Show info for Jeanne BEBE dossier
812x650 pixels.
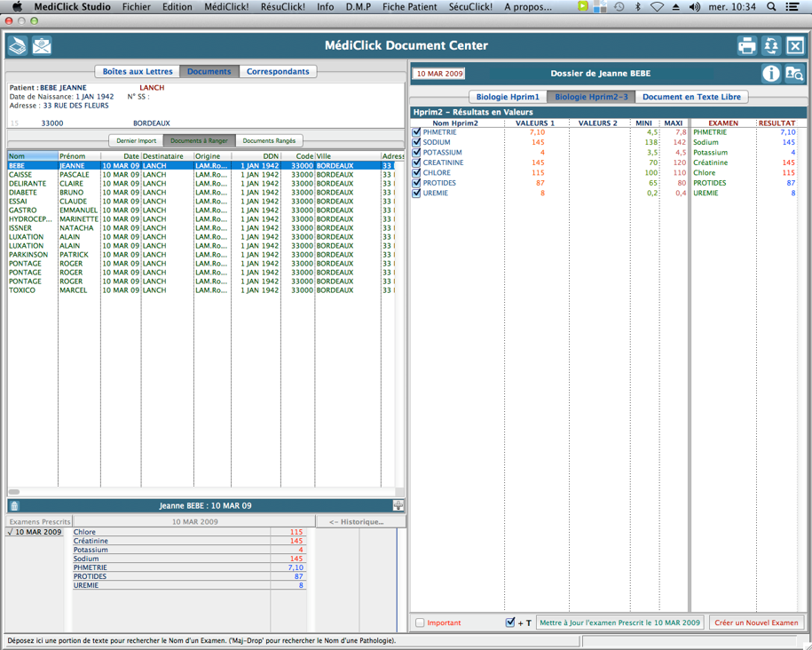point(770,74)
